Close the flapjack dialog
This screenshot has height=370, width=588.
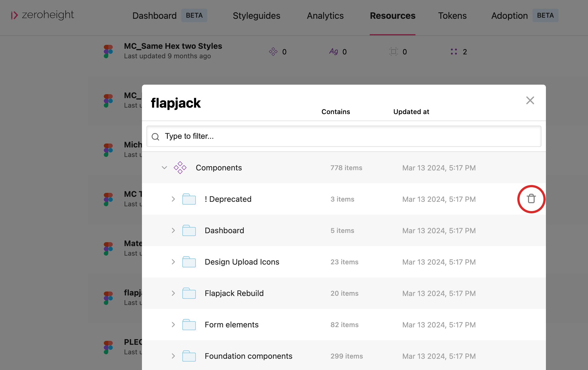pyautogui.click(x=530, y=100)
